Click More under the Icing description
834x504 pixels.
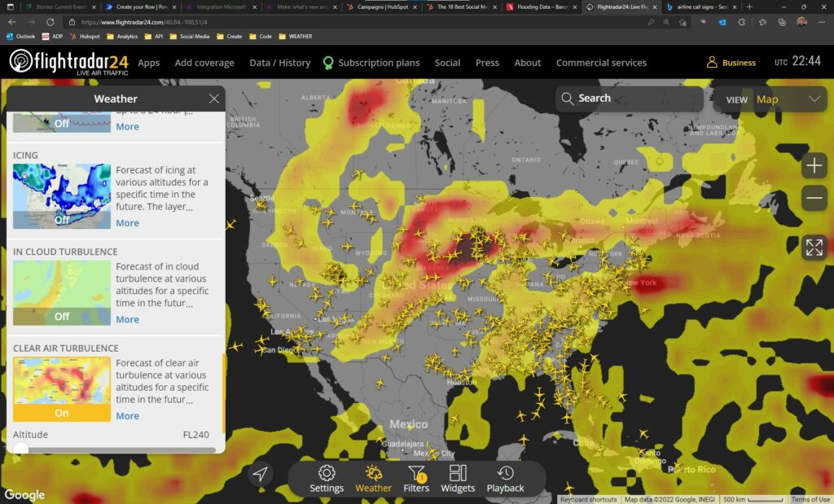[127, 222]
